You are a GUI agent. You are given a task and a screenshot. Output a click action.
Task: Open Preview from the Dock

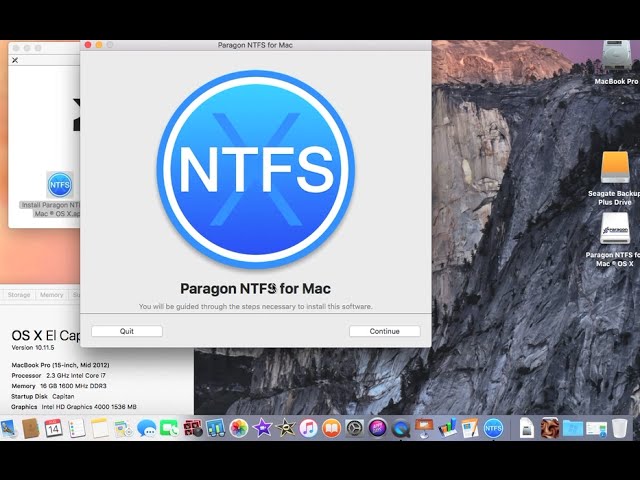coord(8,428)
